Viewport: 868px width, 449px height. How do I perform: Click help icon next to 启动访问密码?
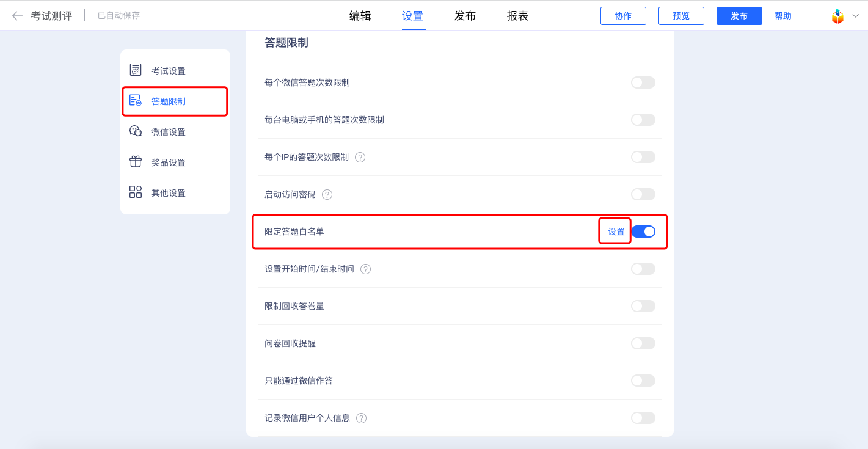(327, 195)
